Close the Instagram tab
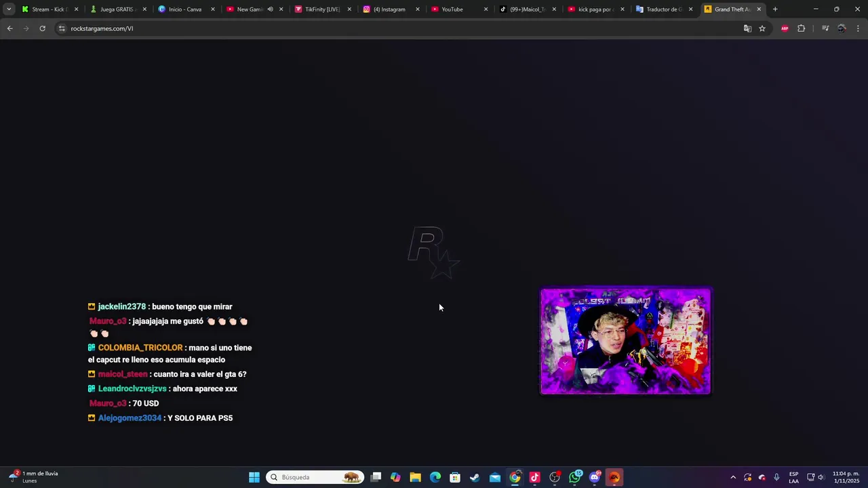868x488 pixels. 417,9
